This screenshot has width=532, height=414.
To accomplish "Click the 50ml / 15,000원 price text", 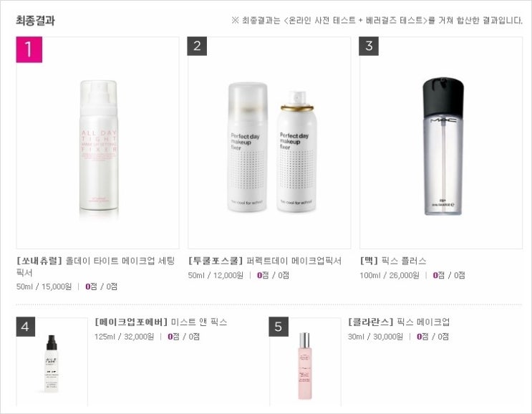I will (44, 287).
